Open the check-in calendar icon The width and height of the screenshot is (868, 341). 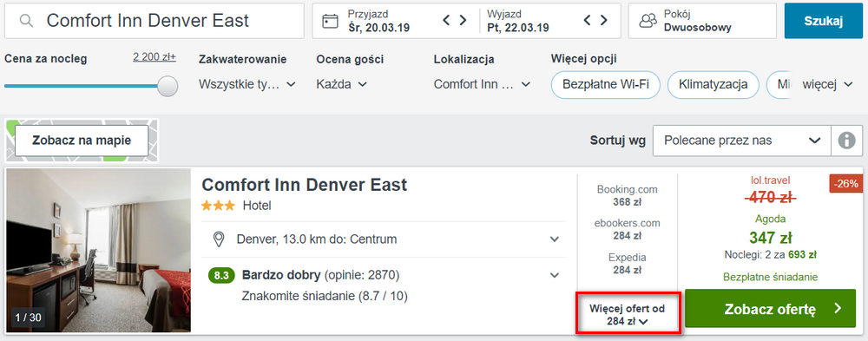(x=330, y=21)
